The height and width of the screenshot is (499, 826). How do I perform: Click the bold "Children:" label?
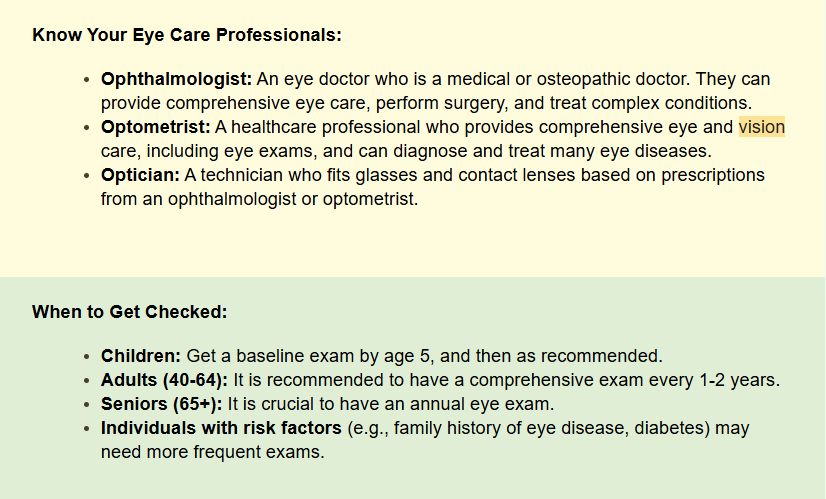[x=141, y=355]
